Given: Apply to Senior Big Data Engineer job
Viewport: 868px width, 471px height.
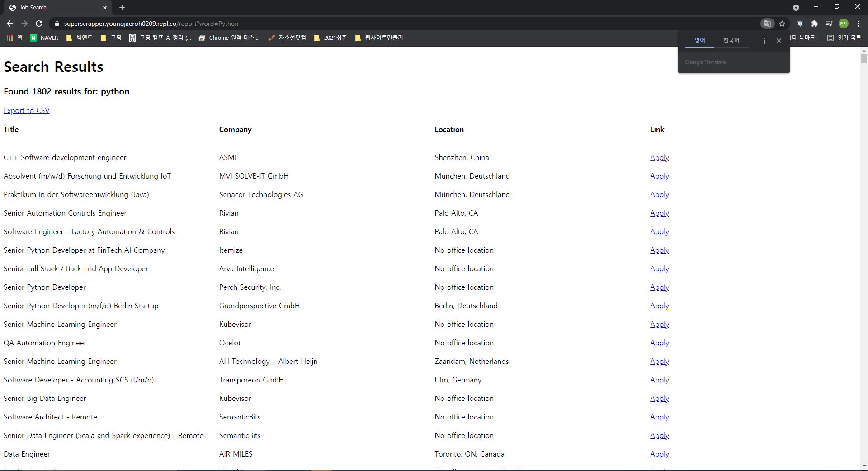Looking at the screenshot, I should pos(660,398).
